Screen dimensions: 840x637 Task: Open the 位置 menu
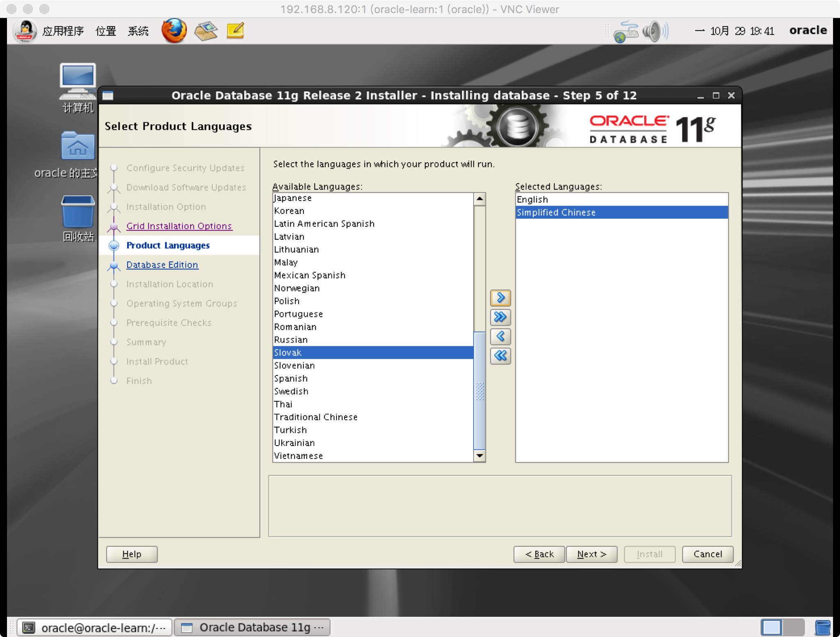(x=106, y=31)
